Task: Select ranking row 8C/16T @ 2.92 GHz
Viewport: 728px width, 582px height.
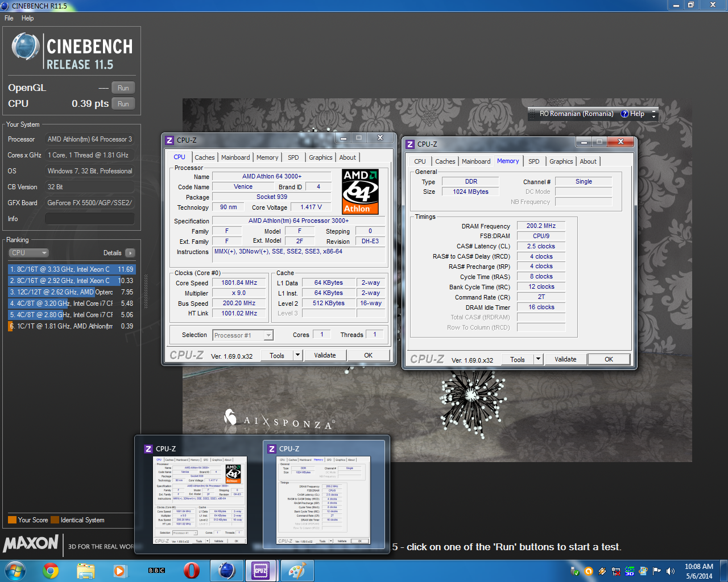Action: (x=72, y=281)
